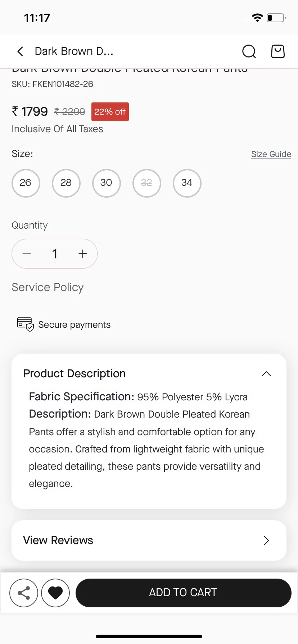Increase quantity with plus button
This screenshot has width=298, height=644.
coord(83,254)
